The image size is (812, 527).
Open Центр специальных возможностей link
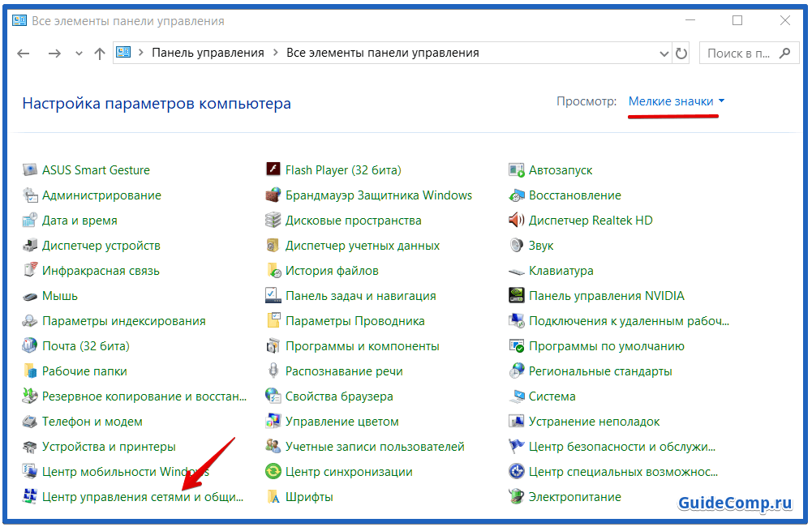623,472
